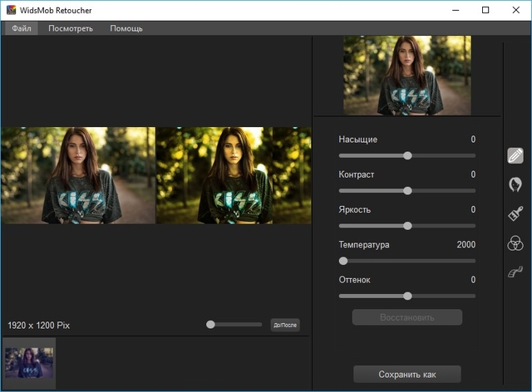Select the paintbrush tool icon
The image size is (532, 392).
pos(515,213)
